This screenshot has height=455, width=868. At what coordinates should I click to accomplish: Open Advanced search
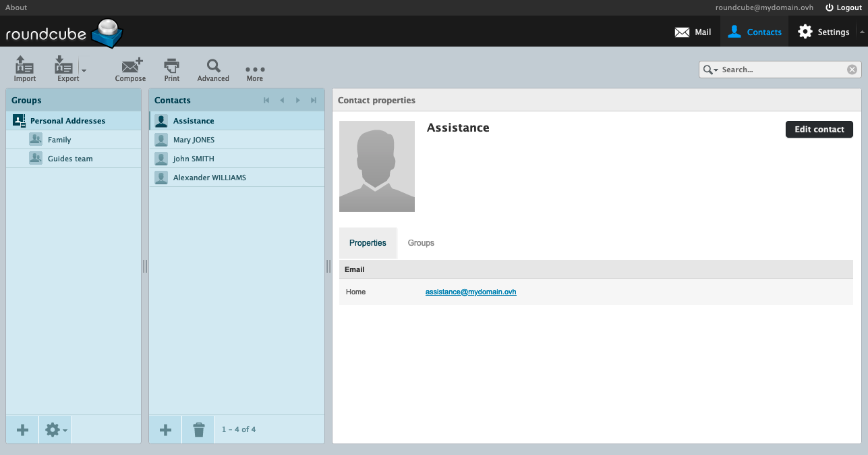[213, 69]
